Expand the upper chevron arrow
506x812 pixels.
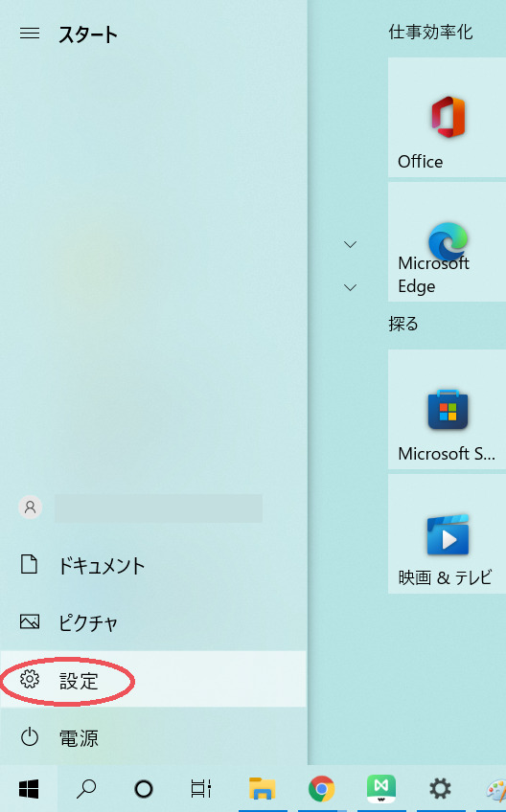[x=351, y=244]
